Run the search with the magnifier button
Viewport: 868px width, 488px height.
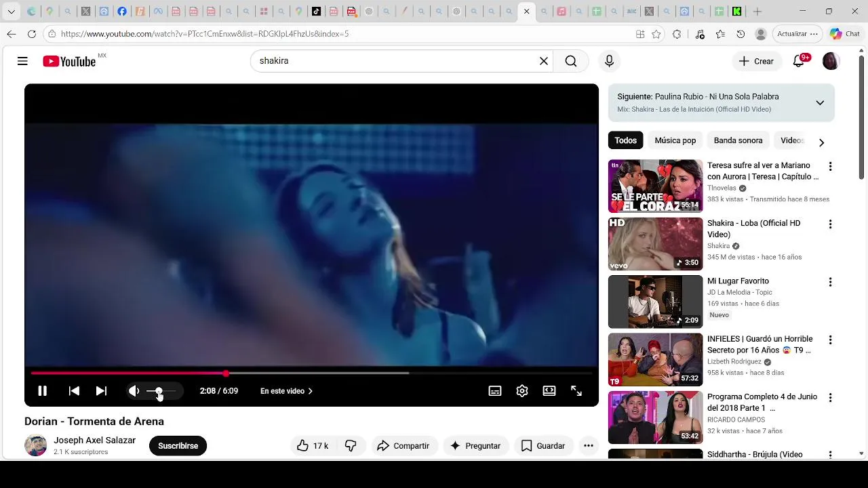[571, 61]
